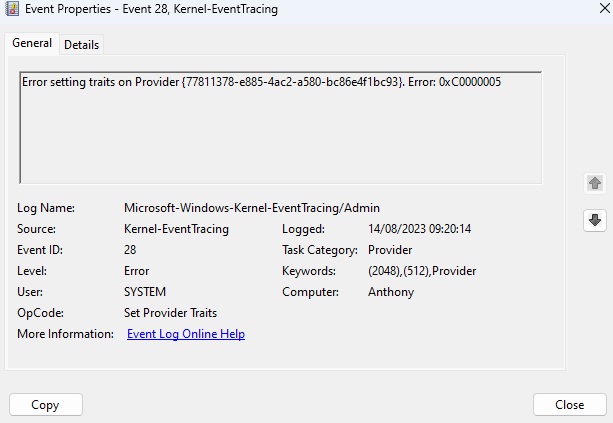613x423 pixels.
Task: Switch to the General tab
Action: point(32,43)
